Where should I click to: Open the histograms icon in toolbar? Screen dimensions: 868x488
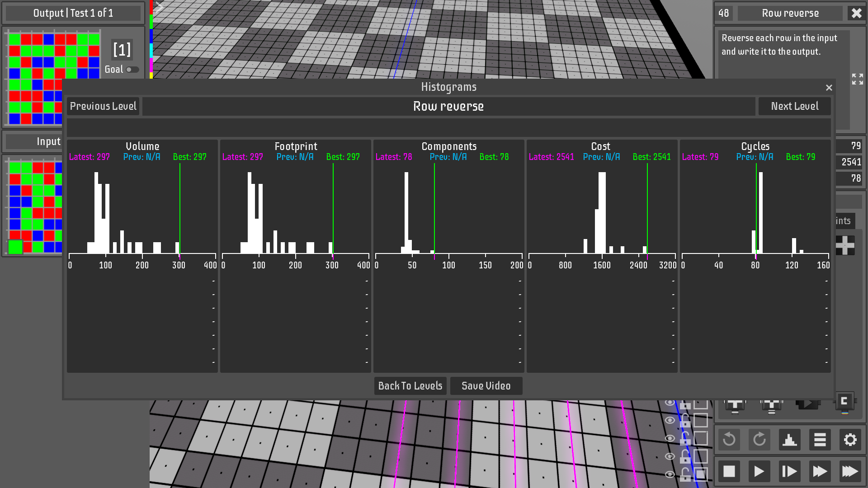(x=789, y=440)
